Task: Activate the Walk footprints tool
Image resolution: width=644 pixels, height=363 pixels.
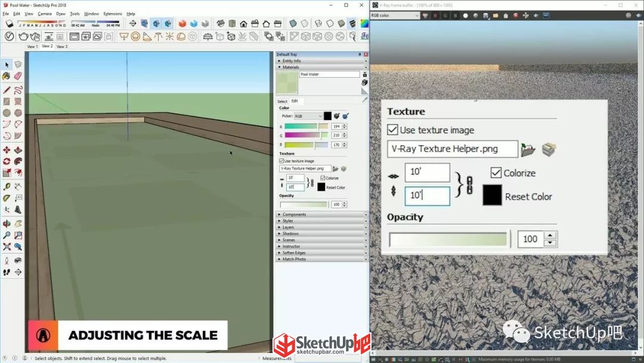Action: pos(7,272)
